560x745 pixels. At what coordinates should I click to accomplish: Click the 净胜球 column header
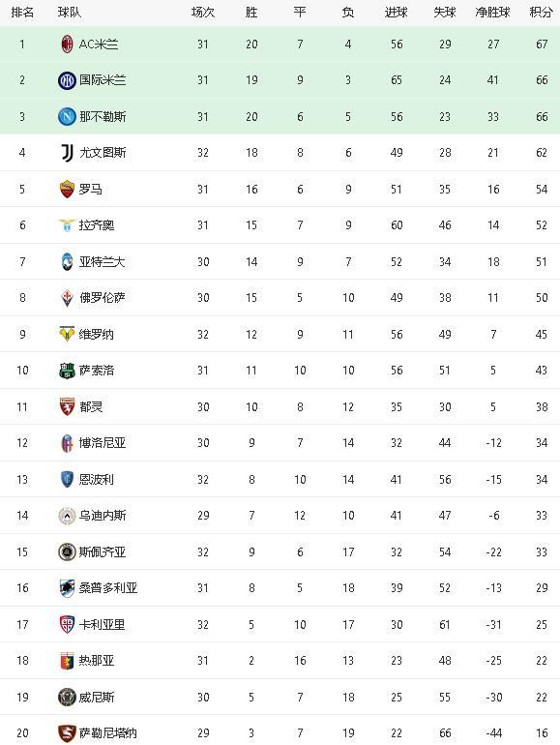click(x=493, y=13)
